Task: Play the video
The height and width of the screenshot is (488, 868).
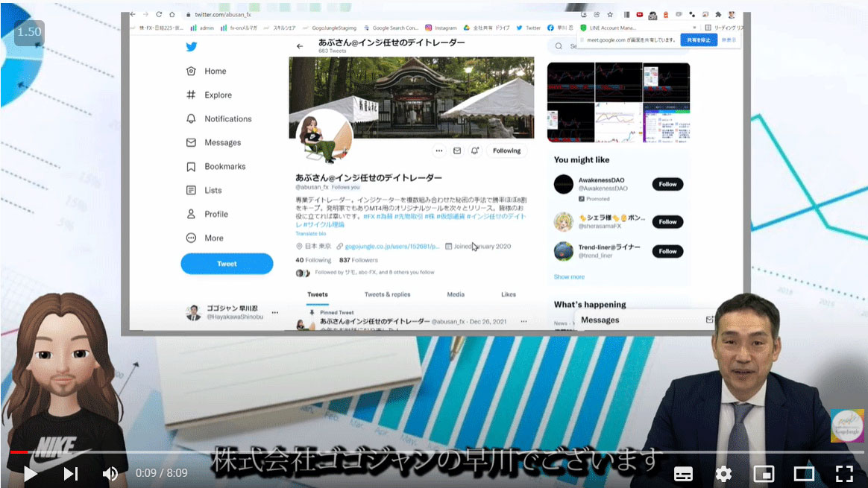Action: [x=30, y=474]
